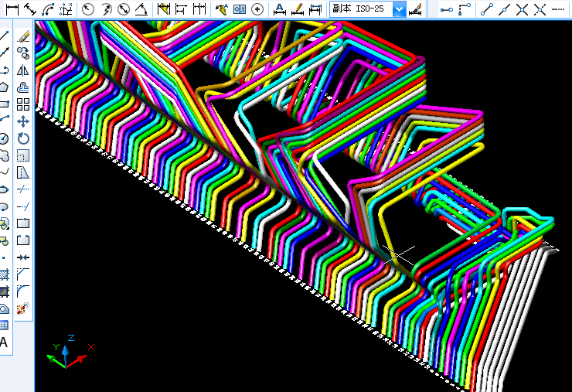572x392 pixels.
Task: Open the Dimension Text Edit tool
Action: [298, 9]
